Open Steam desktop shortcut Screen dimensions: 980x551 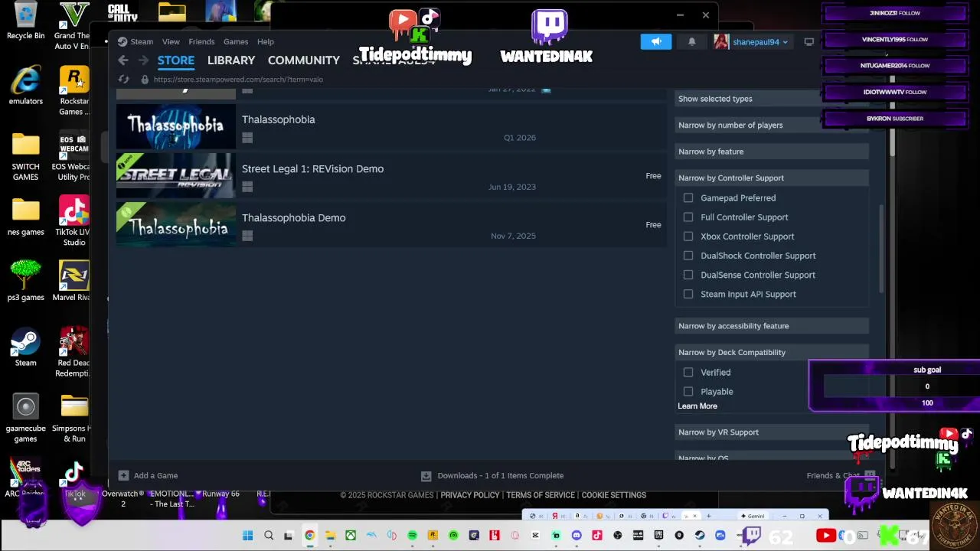(x=25, y=347)
